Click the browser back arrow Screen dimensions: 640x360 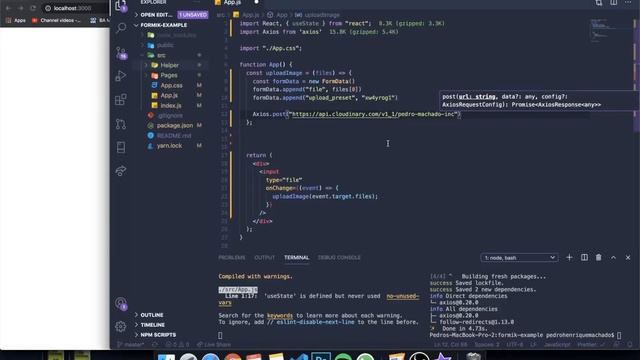[x=8, y=8]
